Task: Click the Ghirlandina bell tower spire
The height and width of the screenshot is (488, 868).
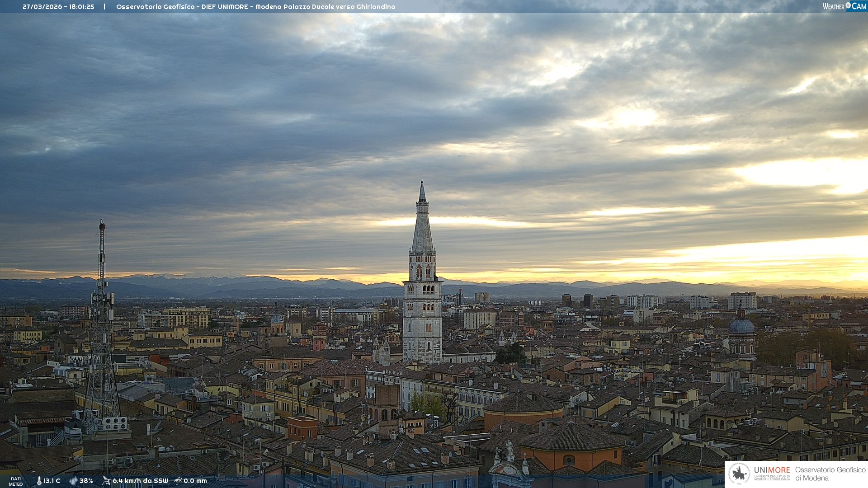Action: [422, 226]
